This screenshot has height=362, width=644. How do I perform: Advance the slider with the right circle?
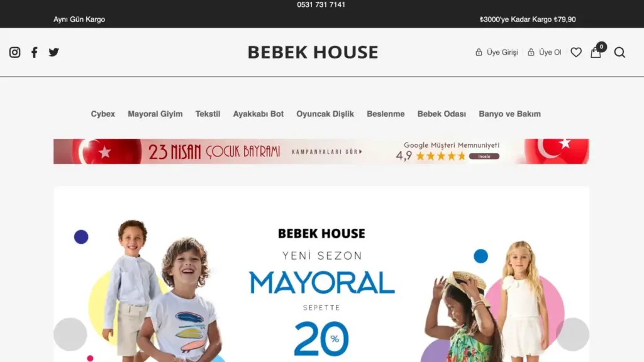pos(572,334)
